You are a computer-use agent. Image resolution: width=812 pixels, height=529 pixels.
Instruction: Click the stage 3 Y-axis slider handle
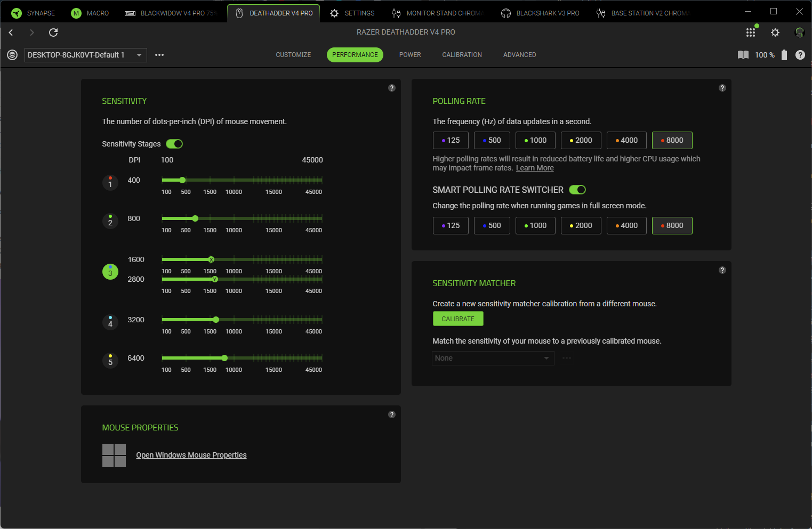[x=215, y=279]
